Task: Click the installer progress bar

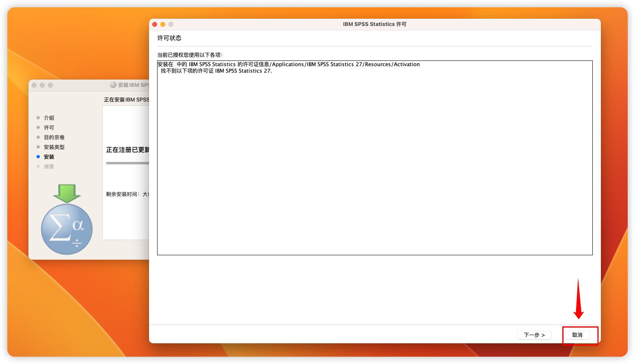Action: click(x=127, y=163)
